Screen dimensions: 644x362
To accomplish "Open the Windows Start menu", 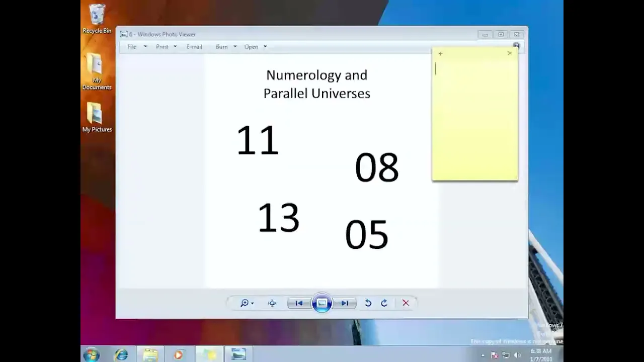I will pos(92,354).
